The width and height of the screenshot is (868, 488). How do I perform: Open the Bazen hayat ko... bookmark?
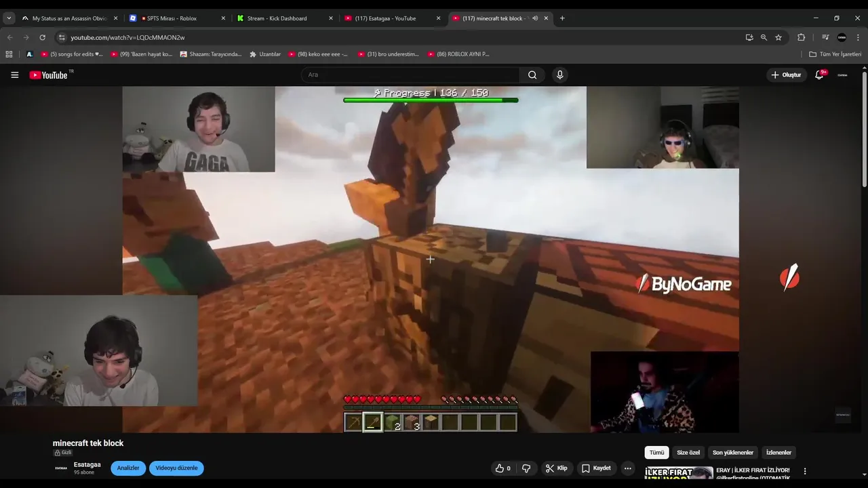142,54
